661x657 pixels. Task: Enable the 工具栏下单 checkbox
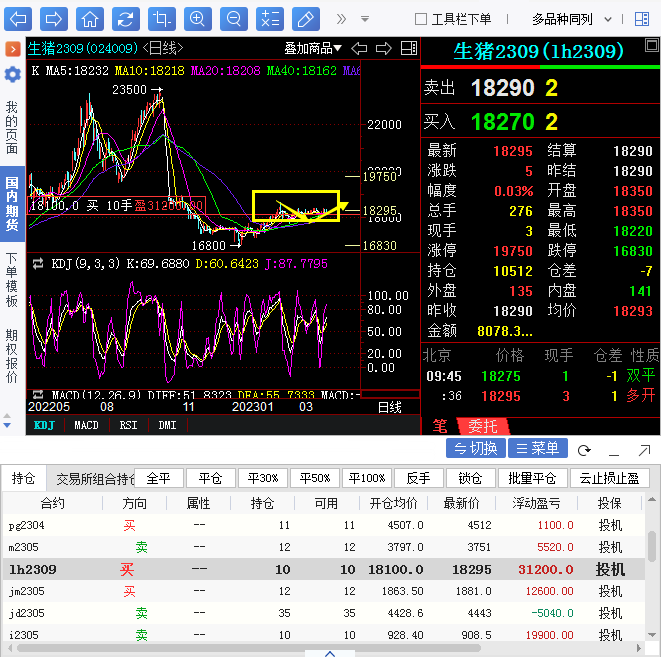[421, 19]
